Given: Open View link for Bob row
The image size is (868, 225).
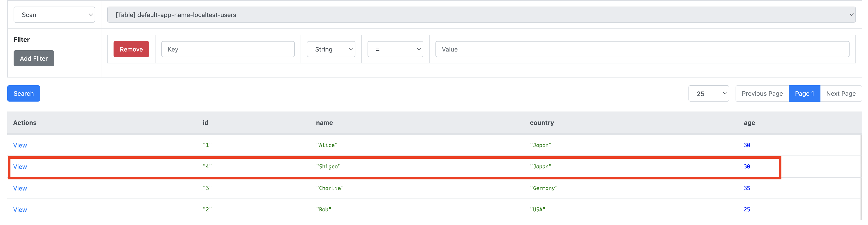Looking at the screenshot, I should coord(20,210).
